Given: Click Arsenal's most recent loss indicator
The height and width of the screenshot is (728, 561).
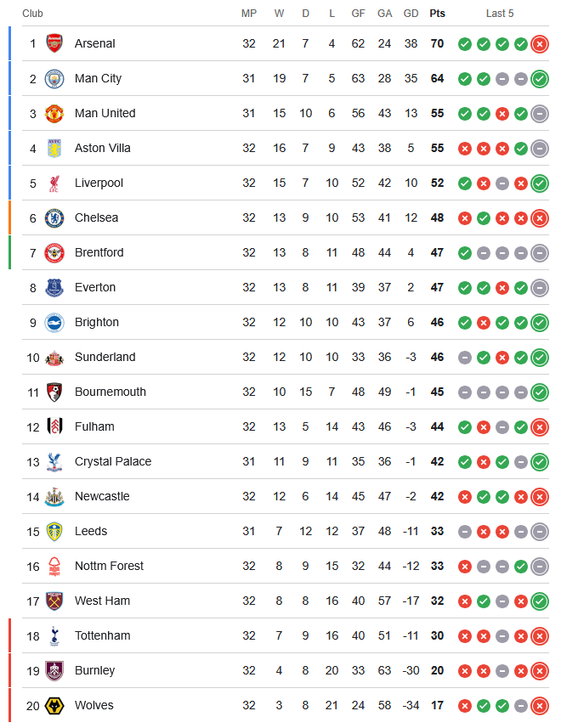Looking at the screenshot, I should pyautogui.click(x=540, y=43).
